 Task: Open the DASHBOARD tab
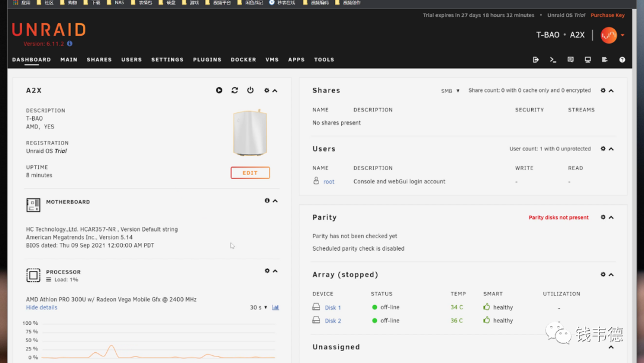pos(32,60)
